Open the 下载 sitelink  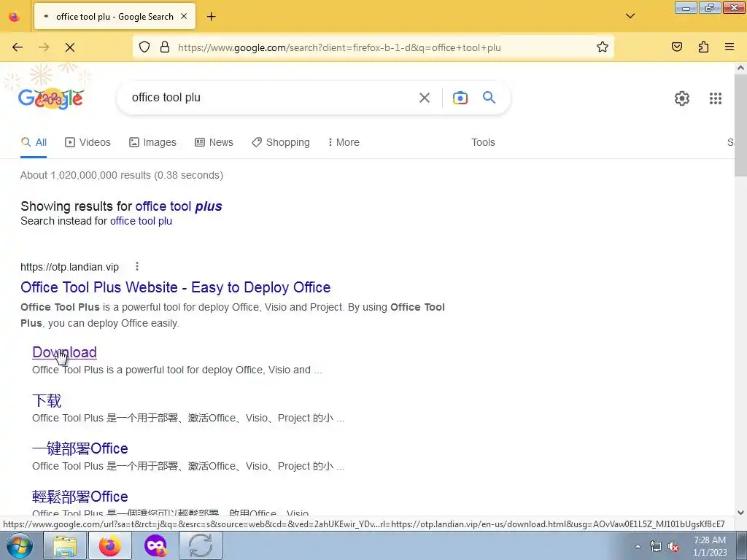[47, 400]
